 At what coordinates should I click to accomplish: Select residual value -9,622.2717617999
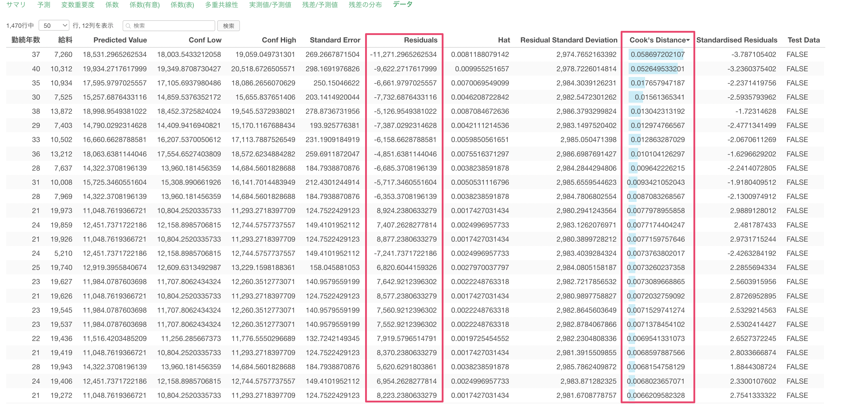pyautogui.click(x=405, y=69)
